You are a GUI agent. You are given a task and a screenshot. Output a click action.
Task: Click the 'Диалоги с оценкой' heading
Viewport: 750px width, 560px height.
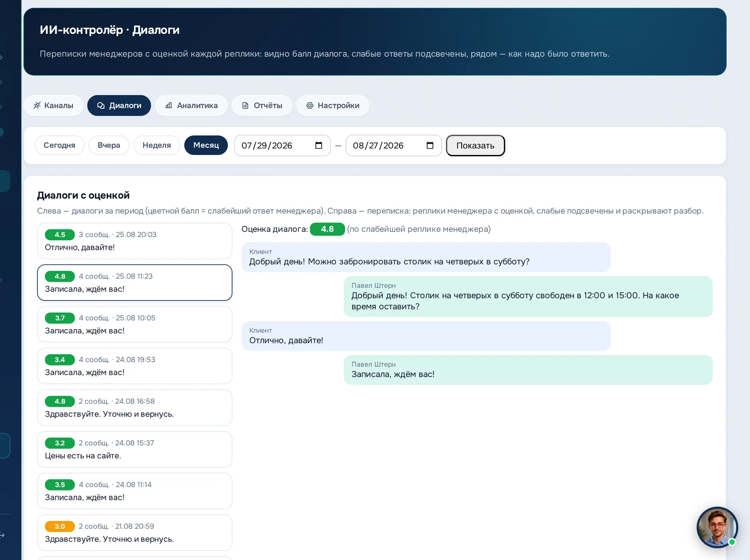tap(83, 195)
